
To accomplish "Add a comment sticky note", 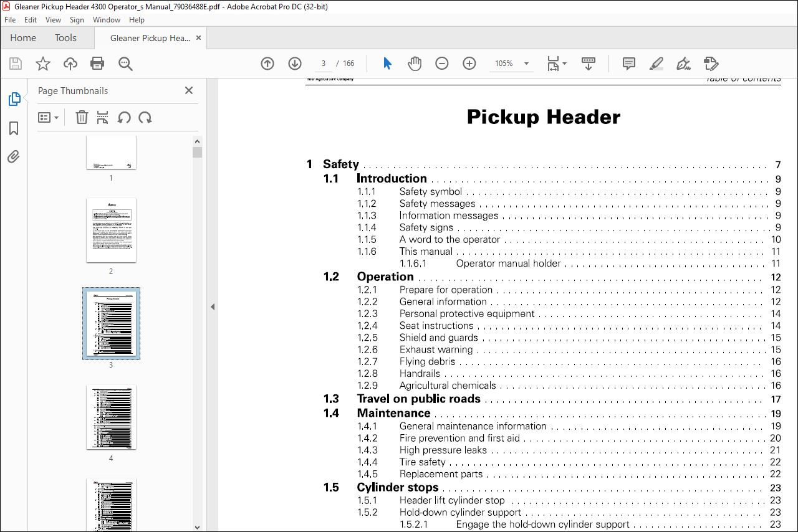I will point(629,64).
